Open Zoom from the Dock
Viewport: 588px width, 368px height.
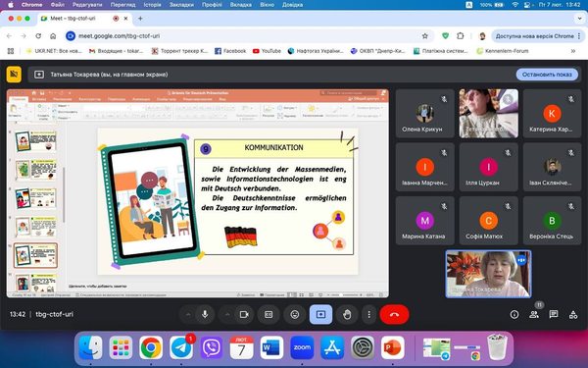pyautogui.click(x=302, y=348)
